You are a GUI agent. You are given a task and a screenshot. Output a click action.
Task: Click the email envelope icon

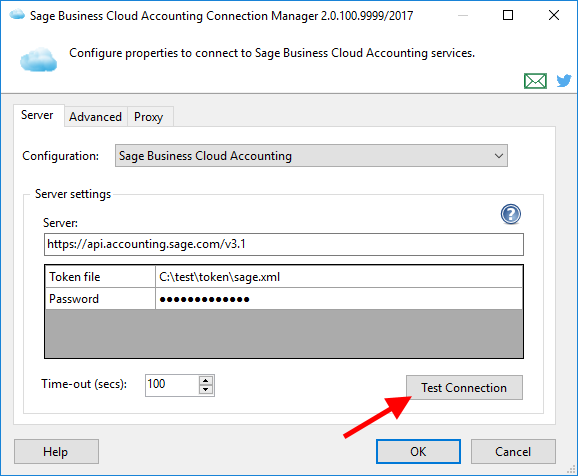[x=535, y=81]
